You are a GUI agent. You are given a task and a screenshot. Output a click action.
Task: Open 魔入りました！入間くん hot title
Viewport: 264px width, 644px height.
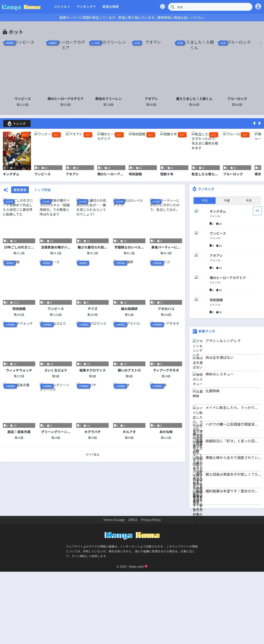click(x=194, y=99)
